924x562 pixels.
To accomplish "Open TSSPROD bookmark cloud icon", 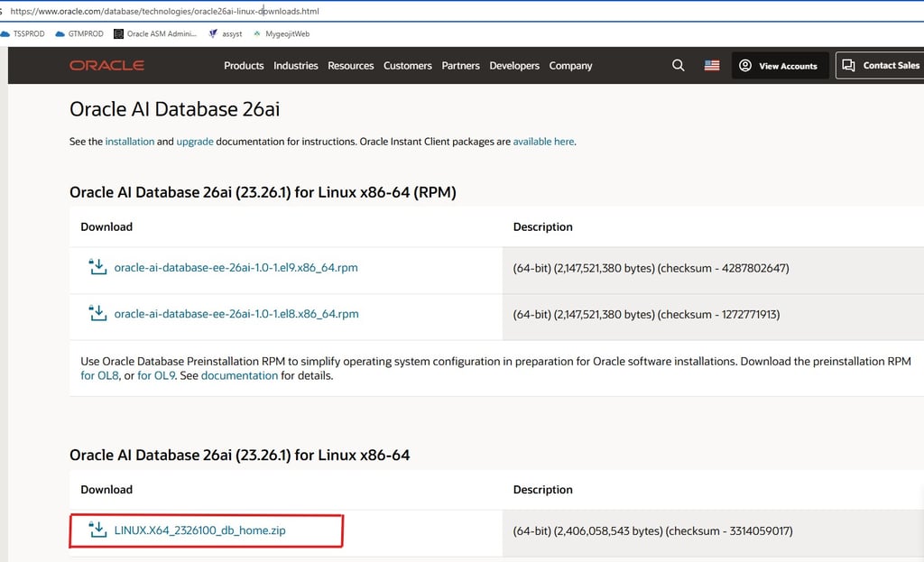I will click(5, 34).
